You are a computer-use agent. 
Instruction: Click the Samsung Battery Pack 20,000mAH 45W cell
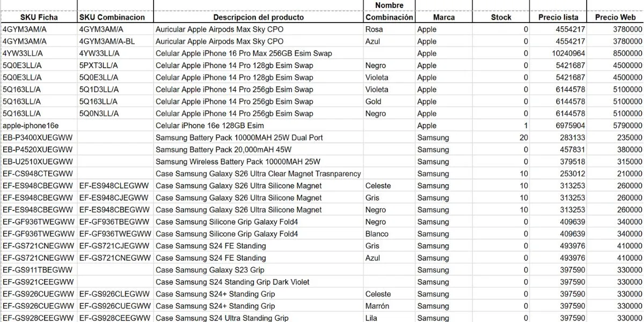(258, 150)
